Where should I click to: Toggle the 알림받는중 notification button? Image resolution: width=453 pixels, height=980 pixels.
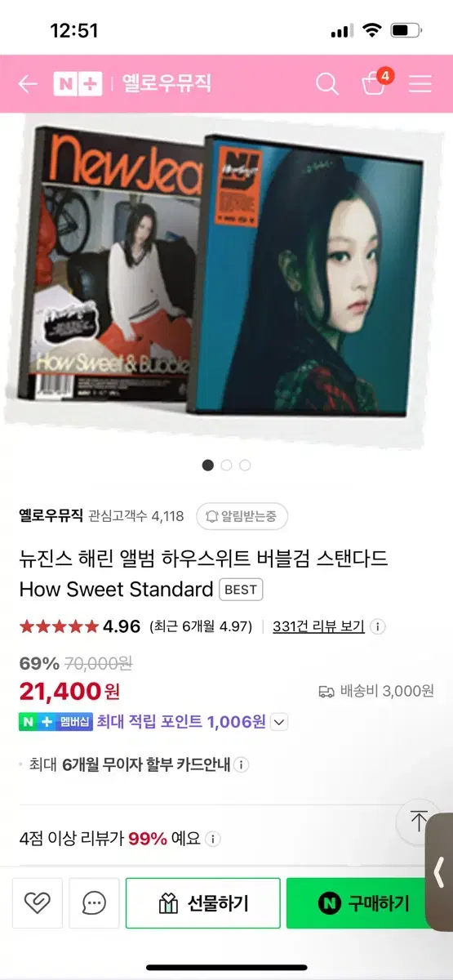click(242, 516)
